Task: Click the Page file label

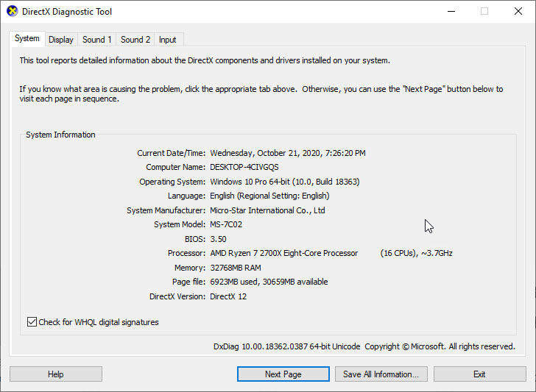Action: pyautogui.click(x=188, y=282)
